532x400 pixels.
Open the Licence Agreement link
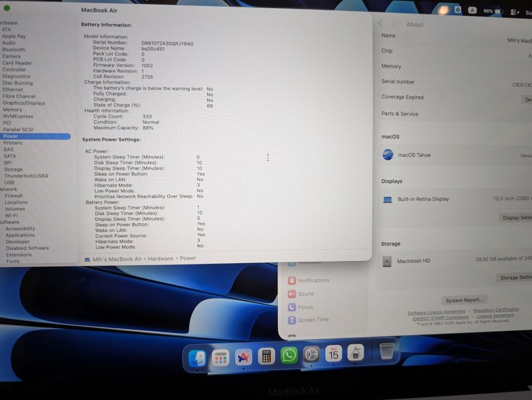495,315
